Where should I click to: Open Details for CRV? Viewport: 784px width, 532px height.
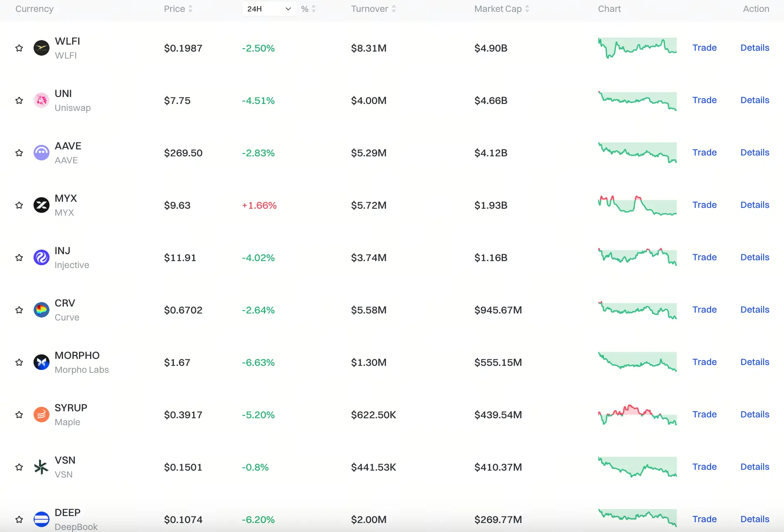click(x=755, y=310)
